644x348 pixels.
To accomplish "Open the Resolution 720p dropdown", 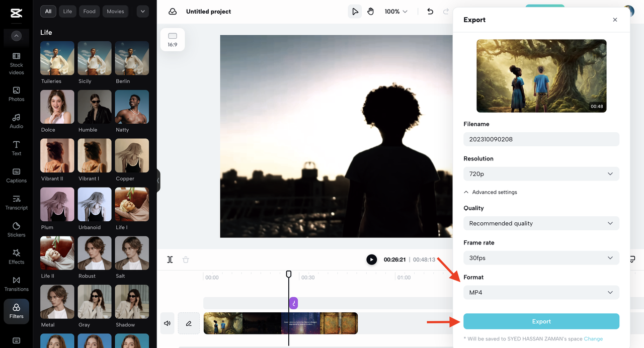I will tap(541, 174).
